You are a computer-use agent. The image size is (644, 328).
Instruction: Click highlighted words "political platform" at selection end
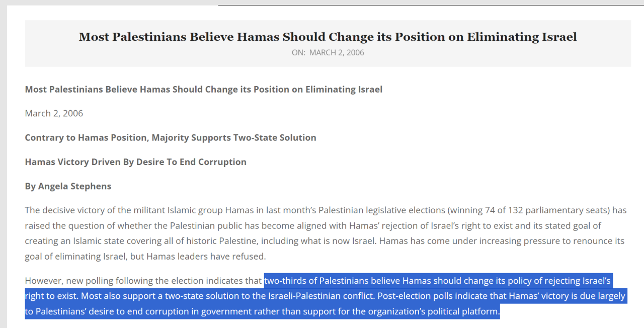[464, 311]
